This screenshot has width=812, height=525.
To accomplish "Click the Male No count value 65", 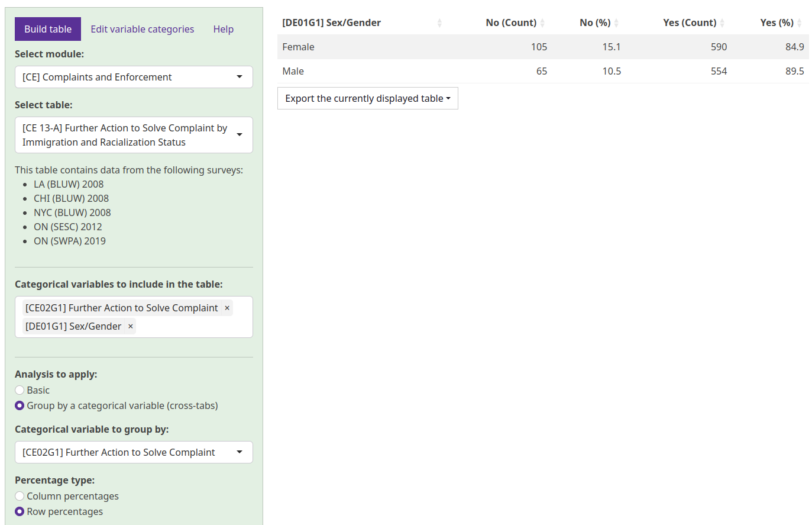I will coord(542,71).
